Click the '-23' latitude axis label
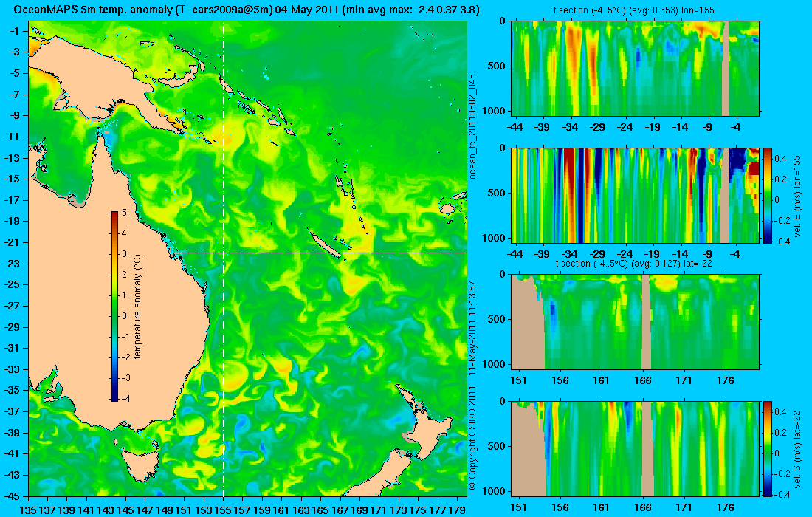 tap(13, 263)
